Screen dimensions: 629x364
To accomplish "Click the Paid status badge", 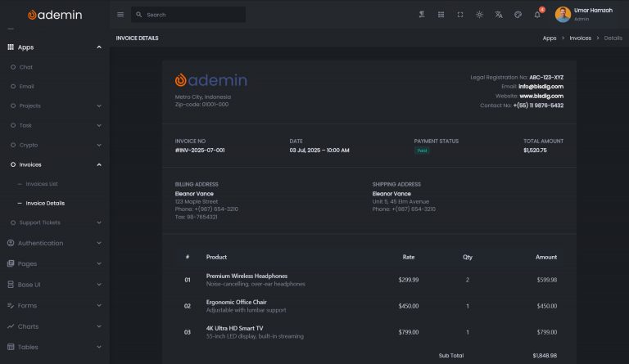I will click(422, 151).
